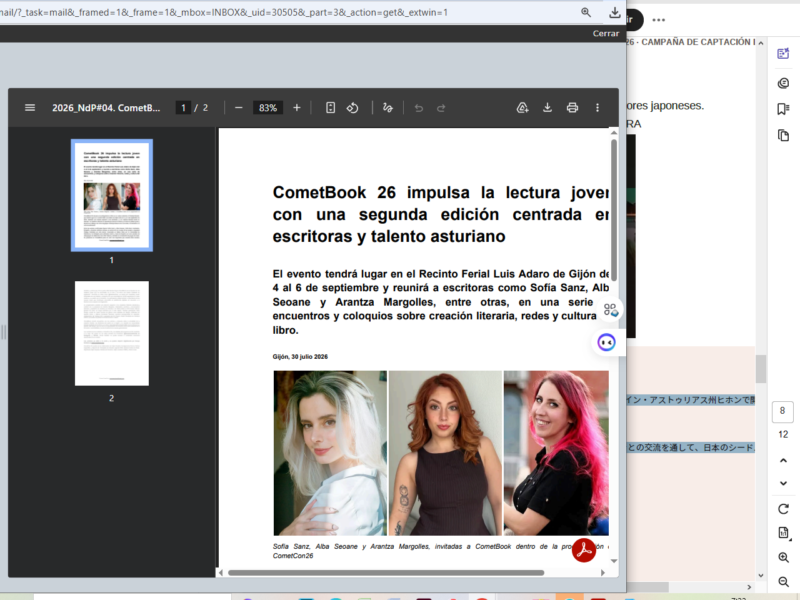Image resolution: width=800 pixels, height=600 pixels.
Task: Click the PDF scroll left arrow
Action: [221, 572]
